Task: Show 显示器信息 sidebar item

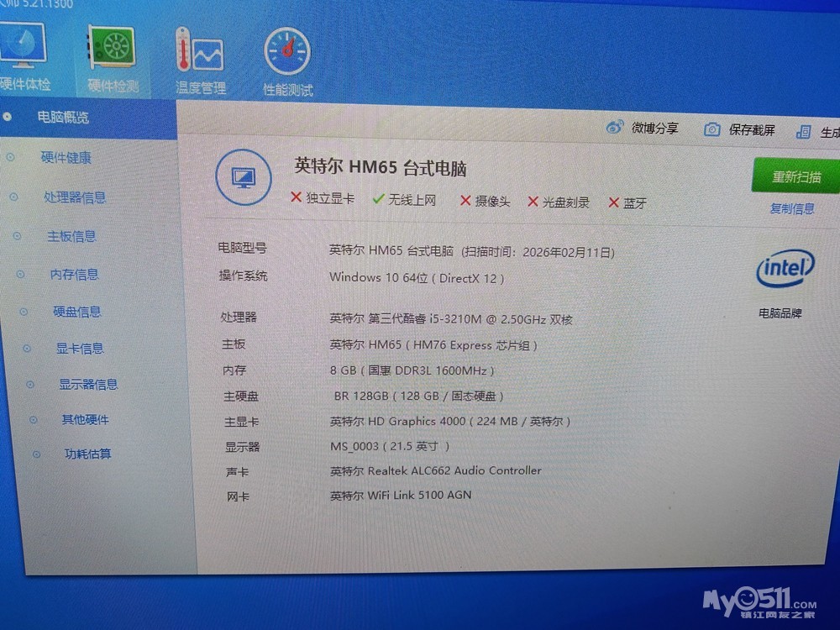Action: 87,384
